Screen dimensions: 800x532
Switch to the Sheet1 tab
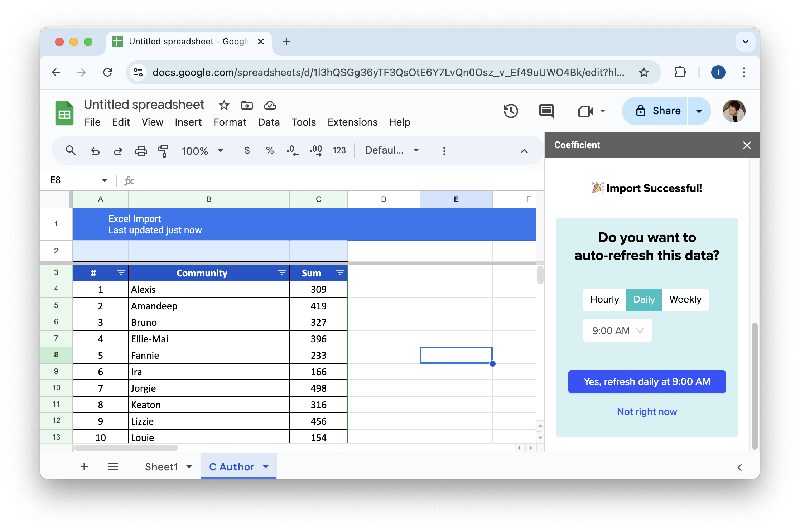(x=162, y=467)
